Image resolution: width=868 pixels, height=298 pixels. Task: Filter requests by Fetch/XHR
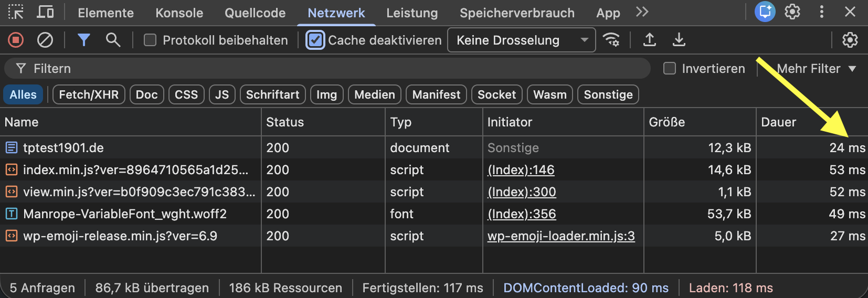[89, 95]
